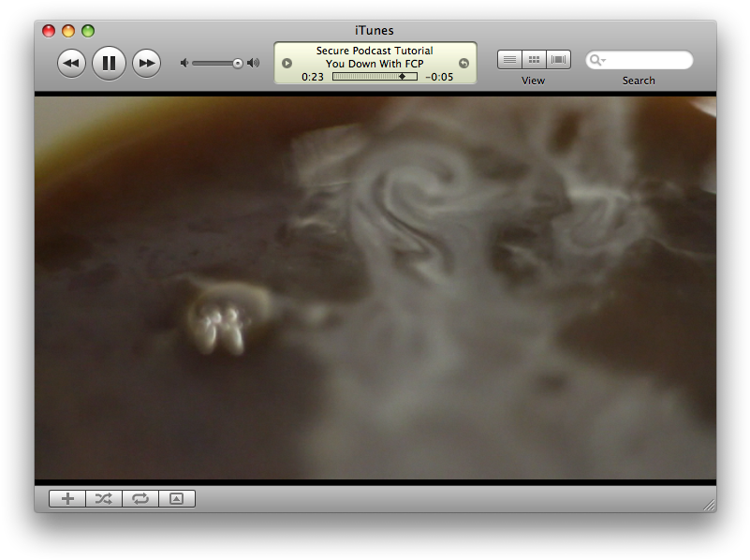Mute using the low-volume speaker icon
The width and height of the screenshot is (750, 560).
pos(184,63)
